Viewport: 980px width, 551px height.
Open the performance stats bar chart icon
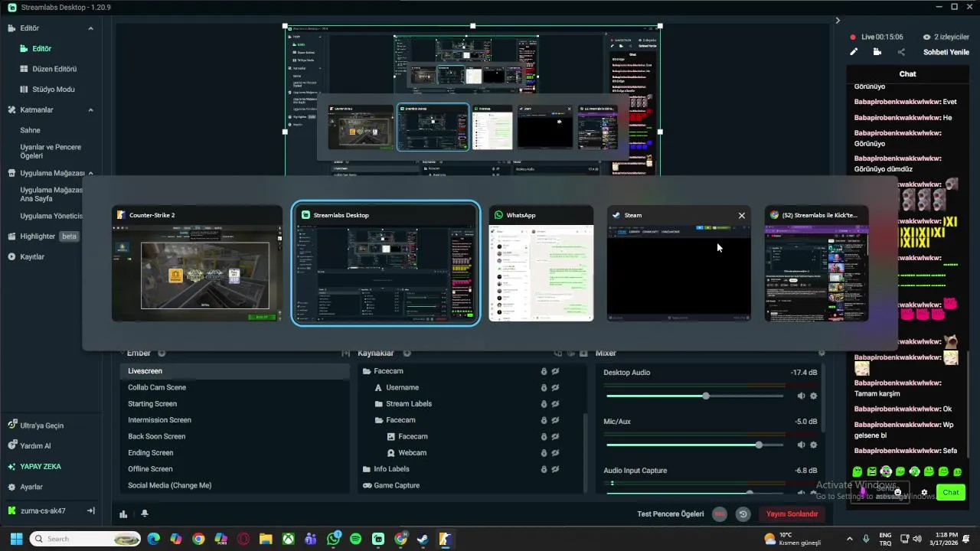pyautogui.click(x=123, y=514)
